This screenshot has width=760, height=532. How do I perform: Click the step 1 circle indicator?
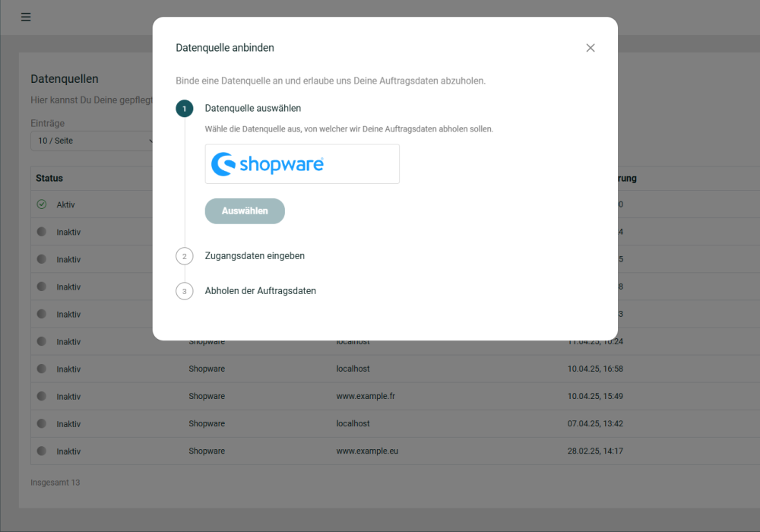pos(184,109)
